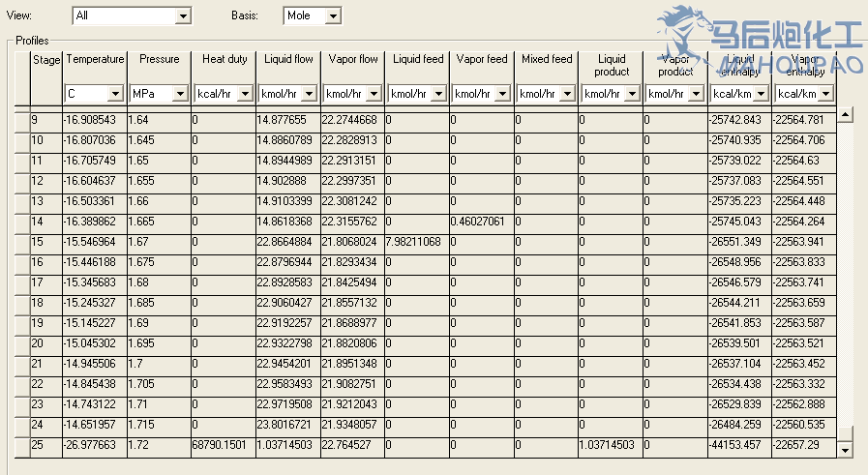Screen dimensions: 868x475
Task: Click the scroll up arrow of table
Action: (x=845, y=114)
